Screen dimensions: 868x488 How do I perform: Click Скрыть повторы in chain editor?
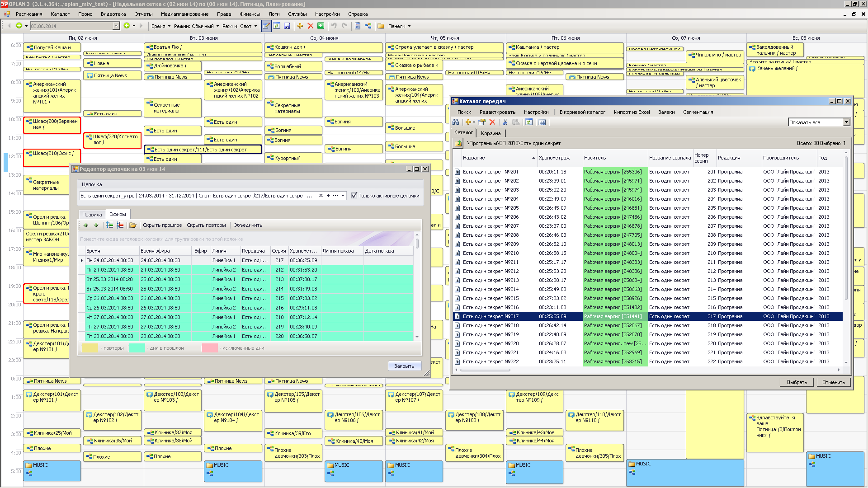206,225
